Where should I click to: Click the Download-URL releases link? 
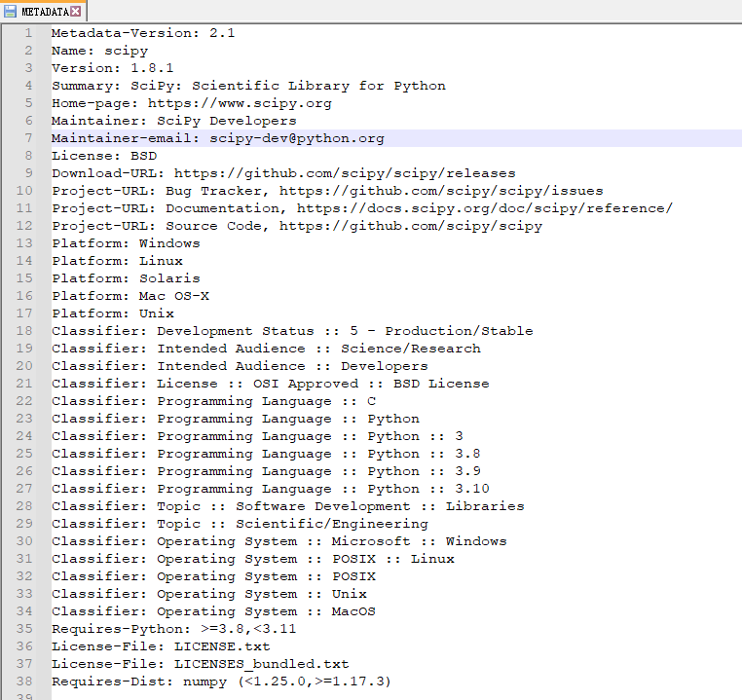tap(345, 173)
